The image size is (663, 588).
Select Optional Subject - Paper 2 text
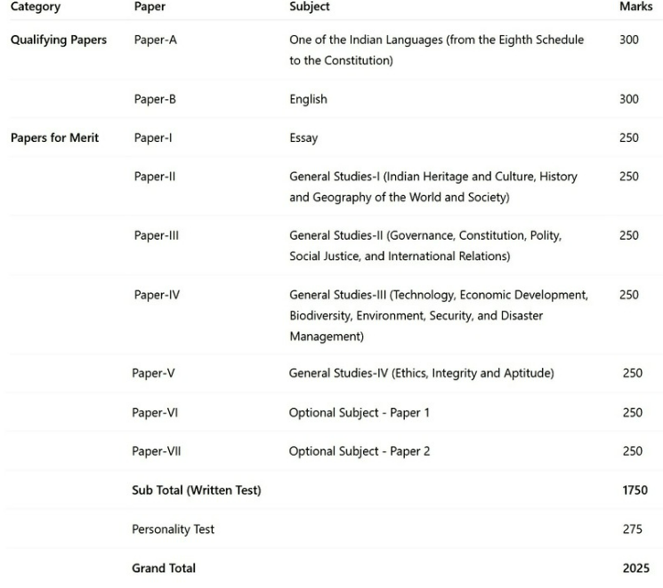[359, 452]
